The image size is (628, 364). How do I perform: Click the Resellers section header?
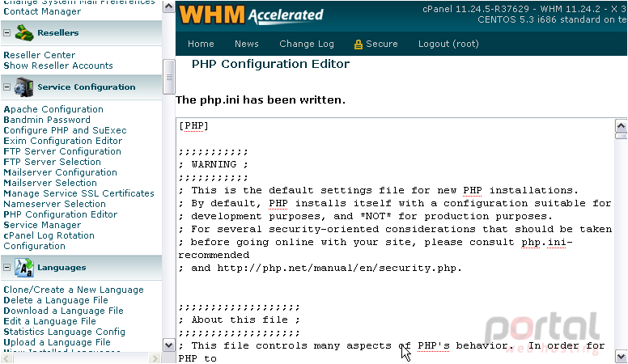[x=81, y=33]
